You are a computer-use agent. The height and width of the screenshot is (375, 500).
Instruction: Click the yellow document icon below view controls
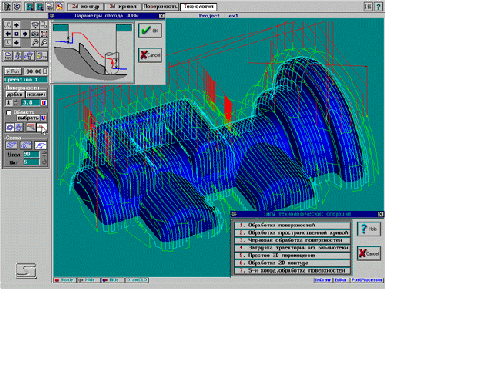(x=41, y=56)
